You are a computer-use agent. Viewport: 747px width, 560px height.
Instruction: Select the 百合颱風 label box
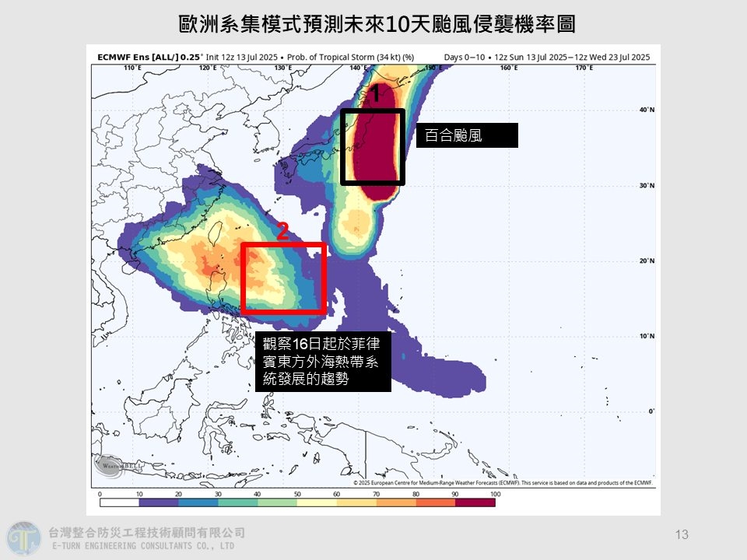coord(467,135)
